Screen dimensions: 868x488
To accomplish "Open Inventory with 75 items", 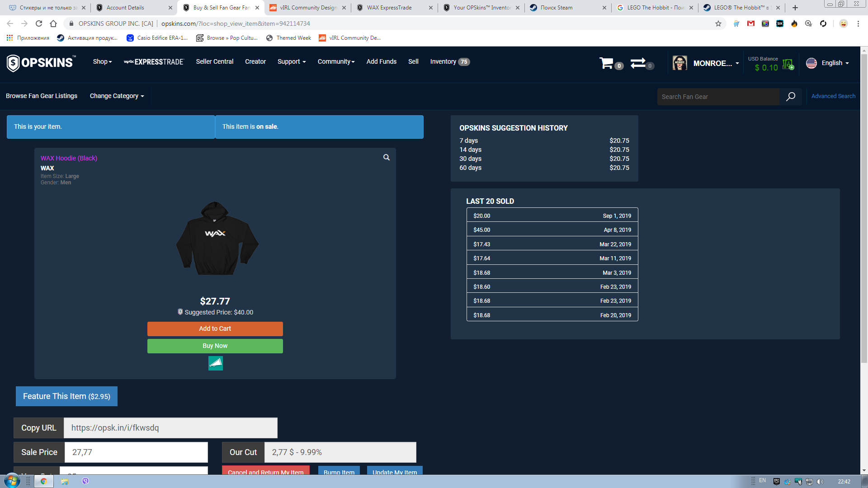I will click(x=450, y=62).
